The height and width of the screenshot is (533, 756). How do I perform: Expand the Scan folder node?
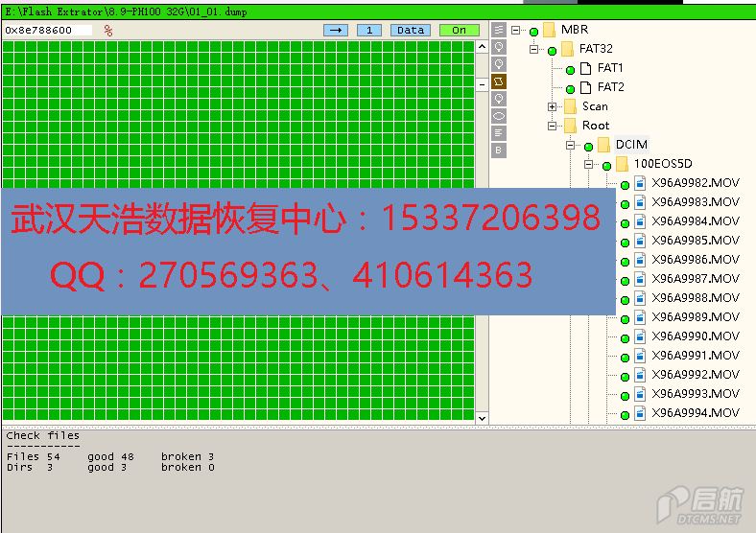coord(553,106)
